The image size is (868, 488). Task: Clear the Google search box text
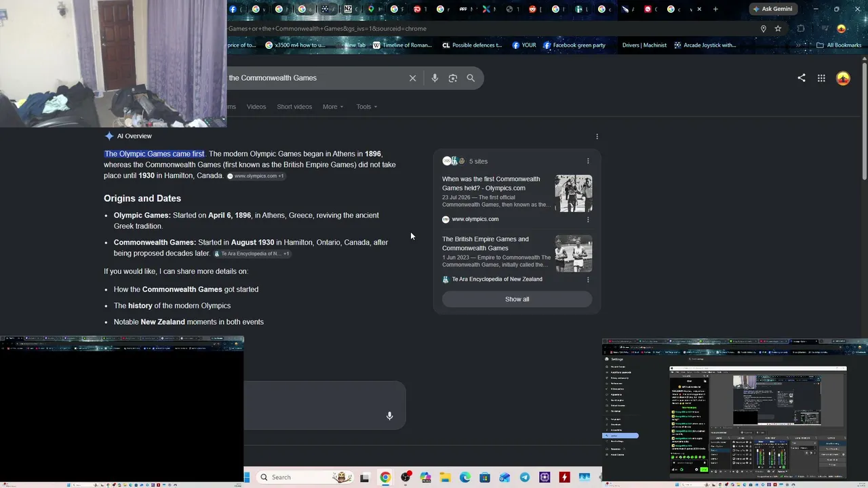tap(412, 78)
